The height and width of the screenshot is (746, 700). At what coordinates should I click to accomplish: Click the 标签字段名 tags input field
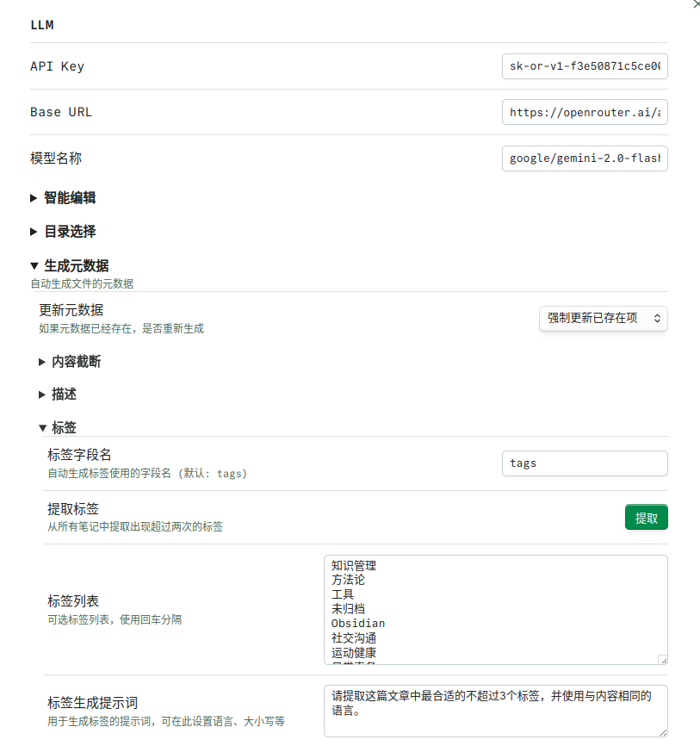tap(585, 463)
